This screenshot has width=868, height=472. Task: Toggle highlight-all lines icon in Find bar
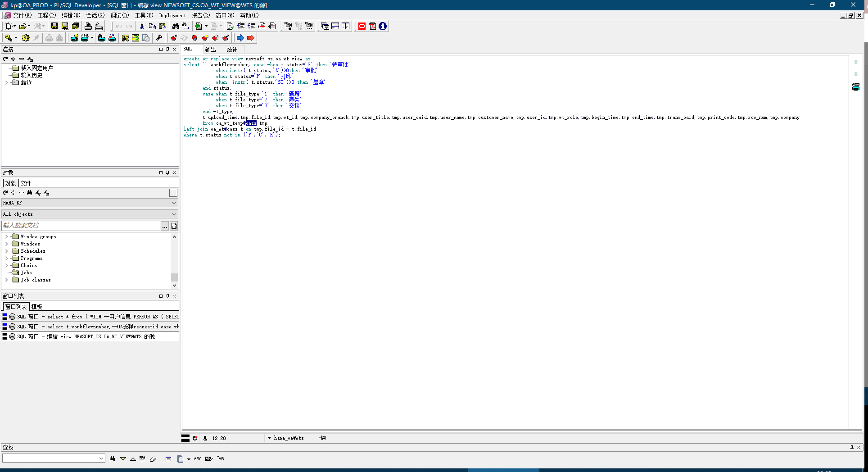pos(142,458)
